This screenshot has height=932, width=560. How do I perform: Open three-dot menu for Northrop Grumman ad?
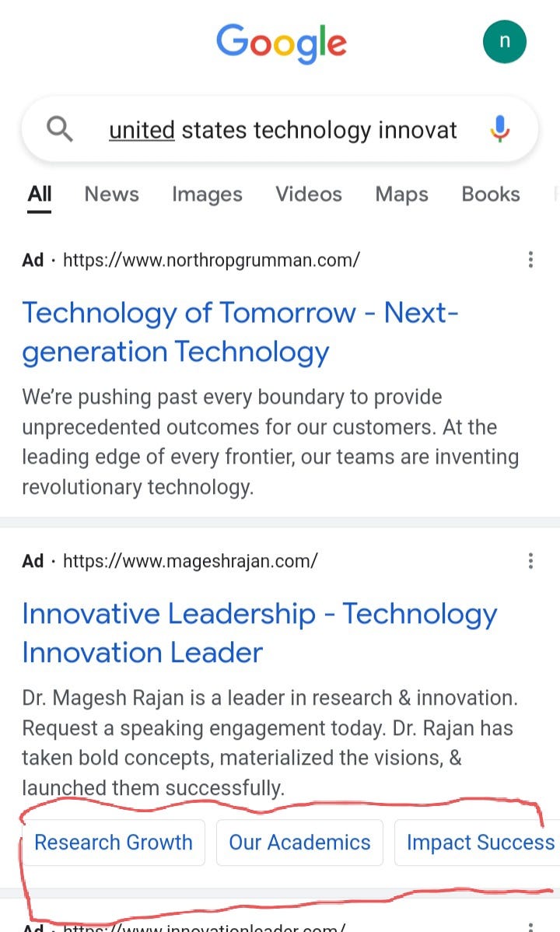[530, 260]
